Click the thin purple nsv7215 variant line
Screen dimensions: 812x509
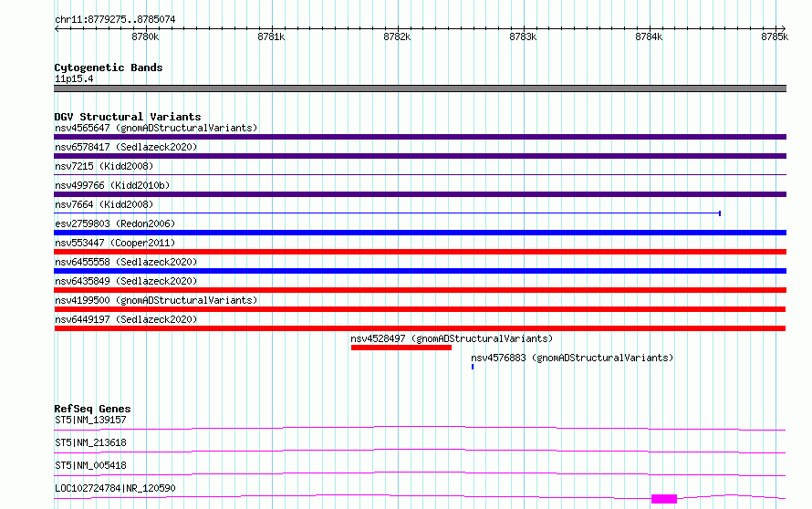[420, 175]
